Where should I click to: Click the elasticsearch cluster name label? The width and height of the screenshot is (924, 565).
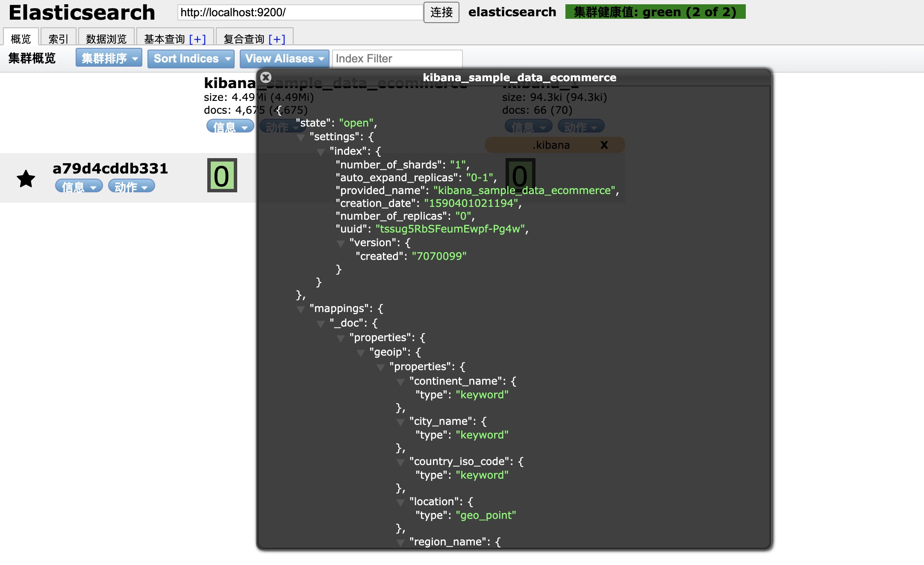(x=512, y=12)
